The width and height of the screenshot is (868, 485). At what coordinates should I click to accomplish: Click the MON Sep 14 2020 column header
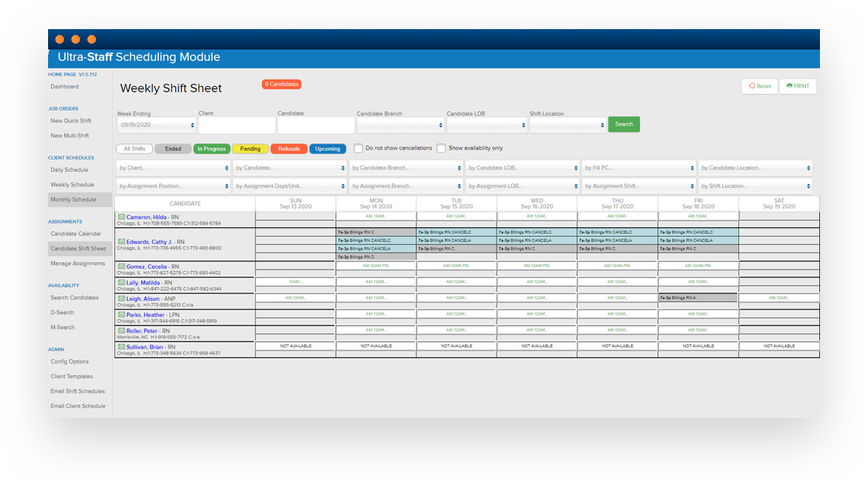(x=376, y=203)
